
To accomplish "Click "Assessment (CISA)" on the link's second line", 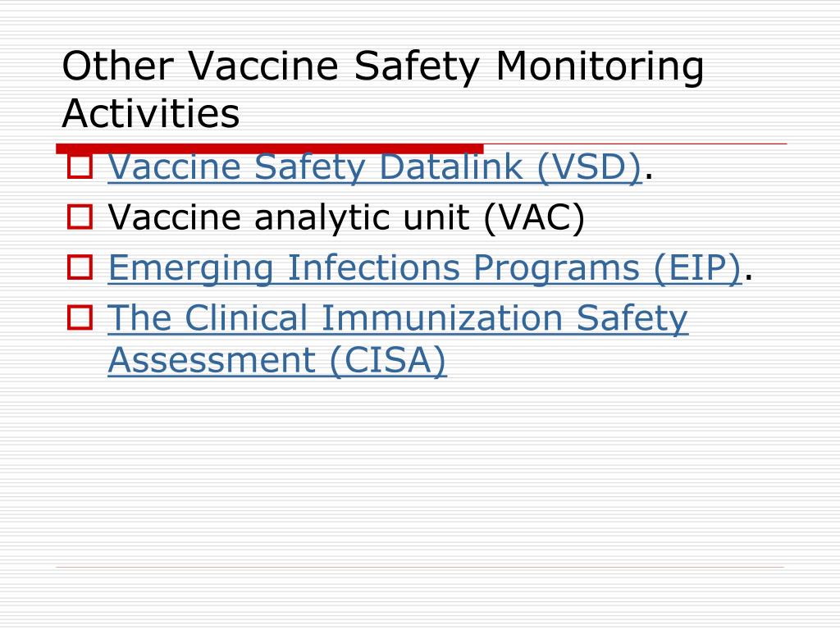I will tap(277, 360).
